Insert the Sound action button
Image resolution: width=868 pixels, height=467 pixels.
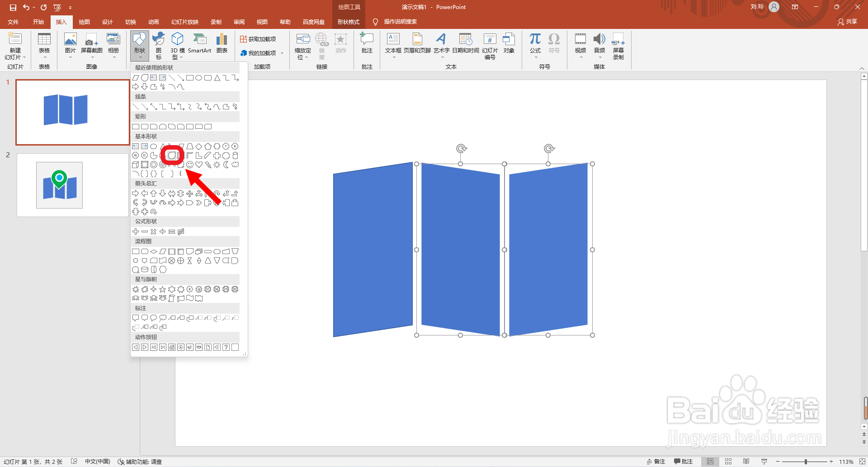click(217, 347)
